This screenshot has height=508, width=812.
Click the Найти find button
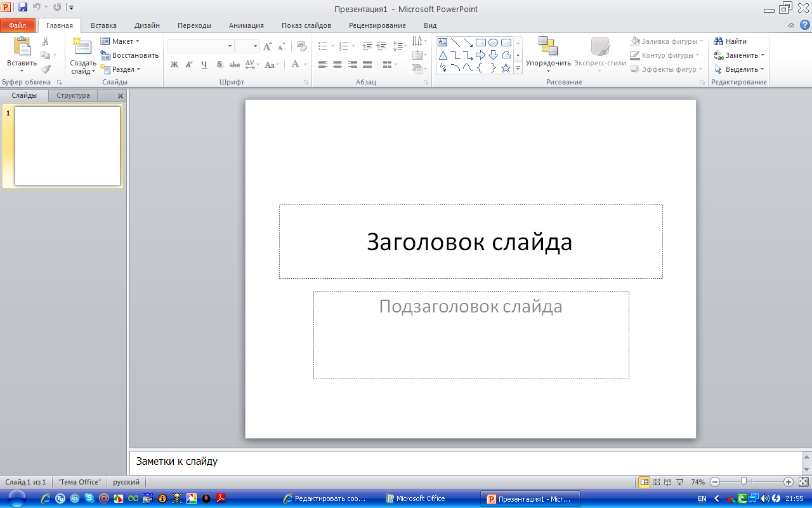730,41
